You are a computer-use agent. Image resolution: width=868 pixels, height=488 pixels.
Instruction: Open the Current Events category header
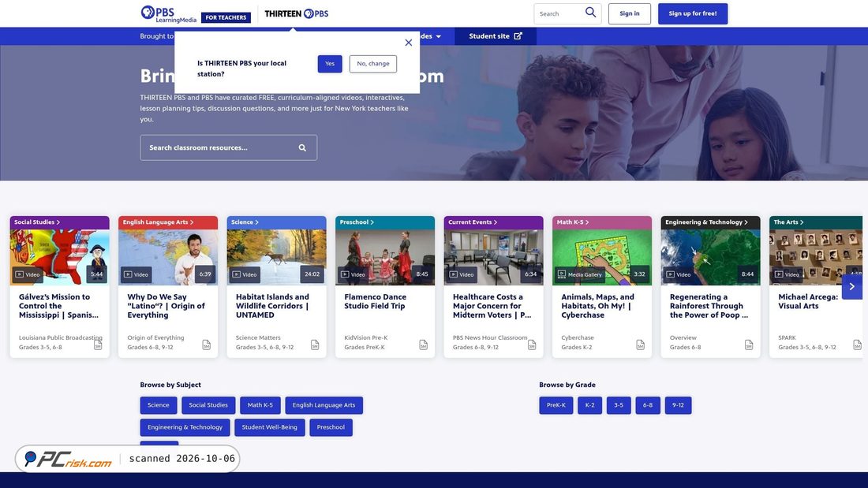[x=494, y=222]
